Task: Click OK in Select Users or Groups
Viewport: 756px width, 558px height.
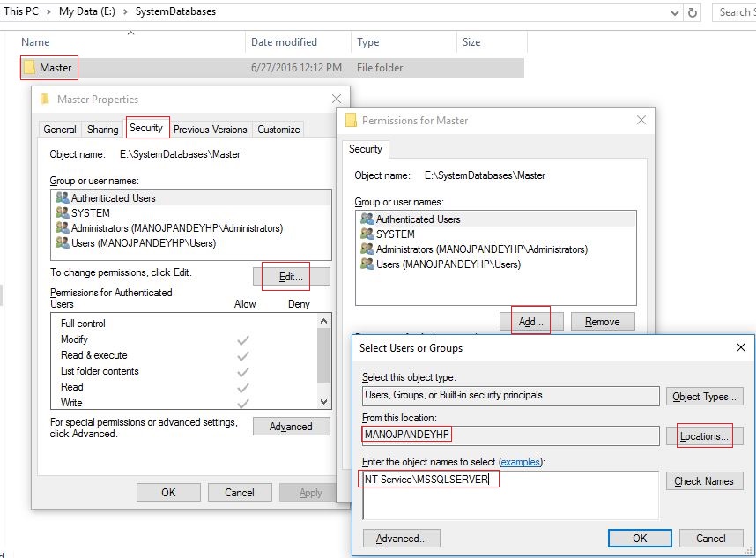Action: [640, 539]
